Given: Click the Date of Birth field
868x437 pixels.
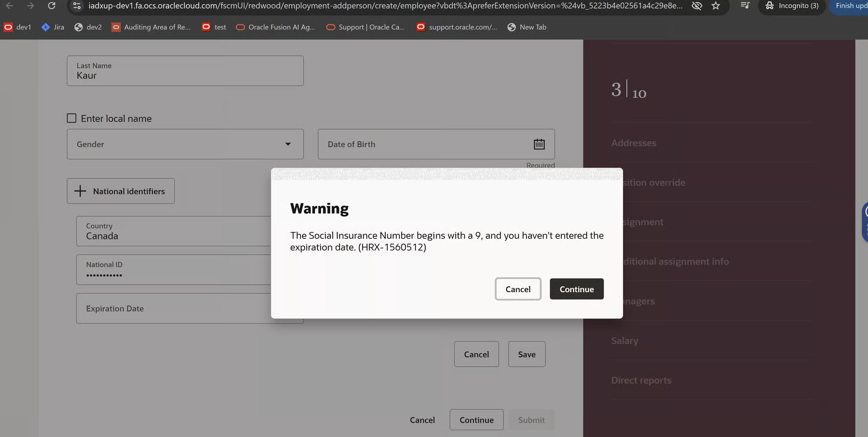Looking at the screenshot, I should (x=436, y=144).
